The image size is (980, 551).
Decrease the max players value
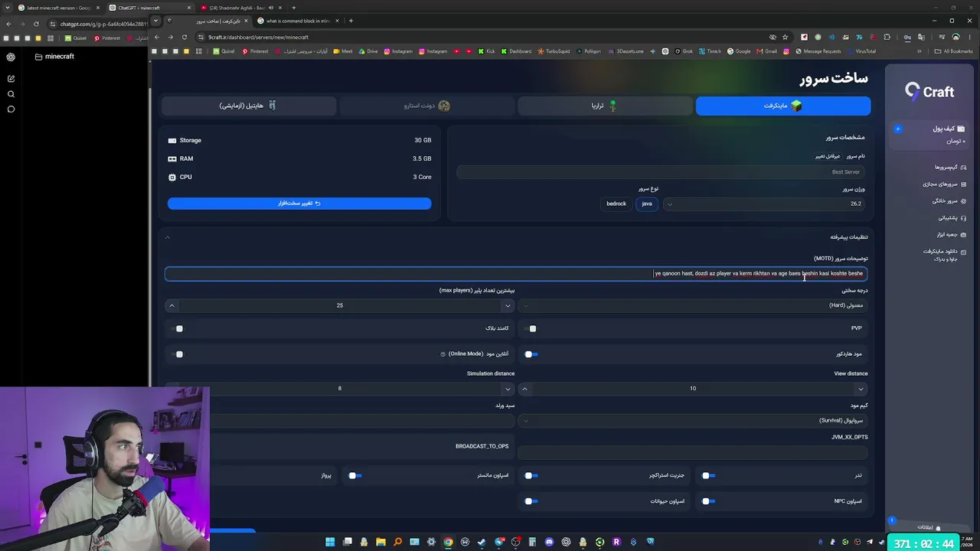coord(508,306)
